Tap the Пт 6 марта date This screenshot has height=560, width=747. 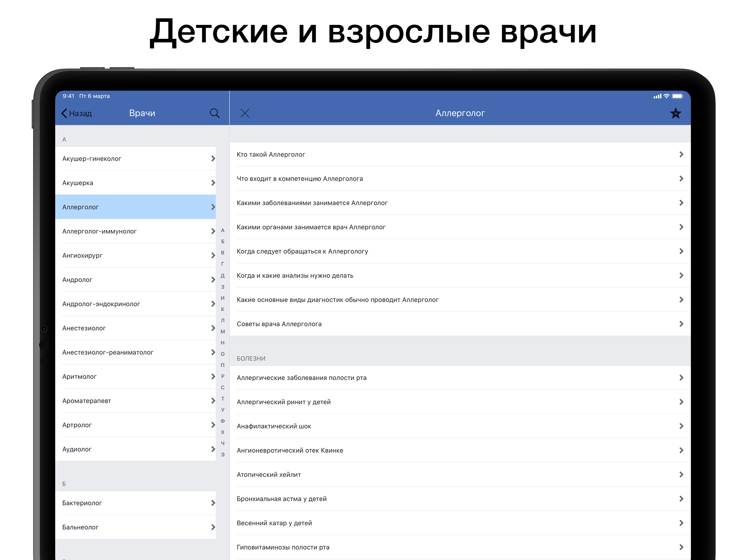pyautogui.click(x=95, y=96)
